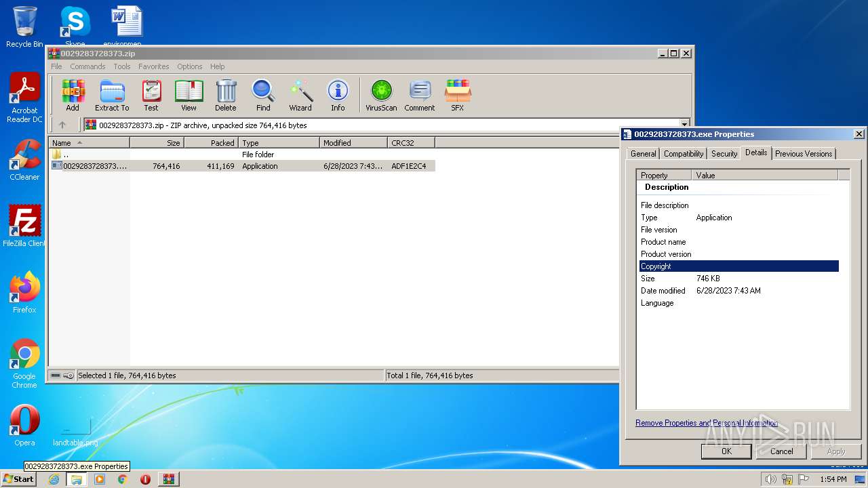This screenshot has width=868, height=488.
Task: Switch to the Security tab
Action: (724, 154)
